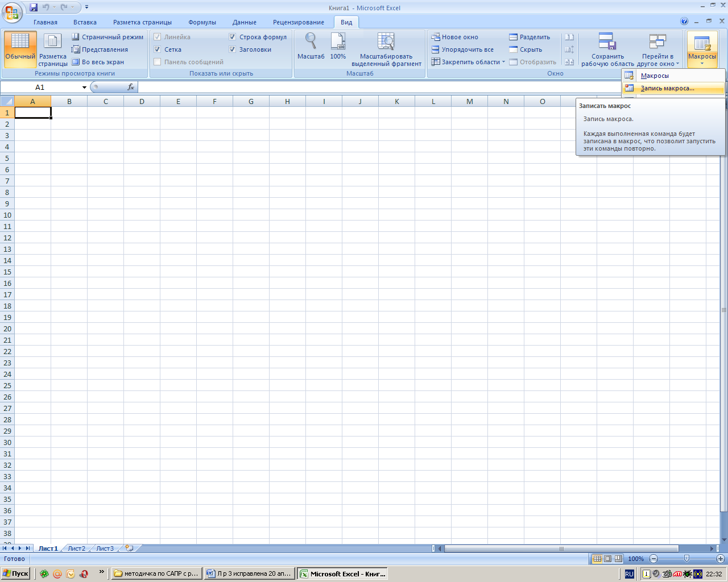Click the Name Box showing A1
Screen dimensions: 728x582
[40, 87]
